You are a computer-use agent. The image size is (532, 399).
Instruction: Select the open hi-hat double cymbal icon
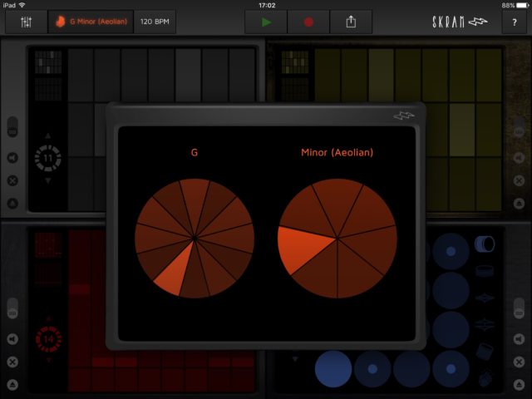[x=485, y=324]
